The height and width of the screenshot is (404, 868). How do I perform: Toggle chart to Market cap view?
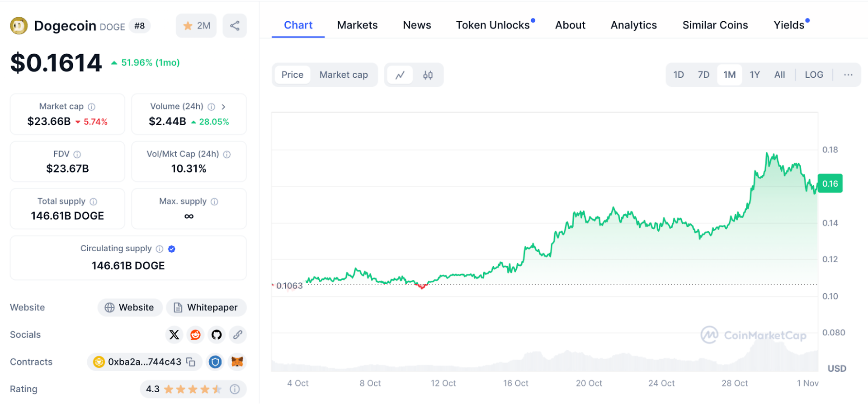[x=344, y=75]
